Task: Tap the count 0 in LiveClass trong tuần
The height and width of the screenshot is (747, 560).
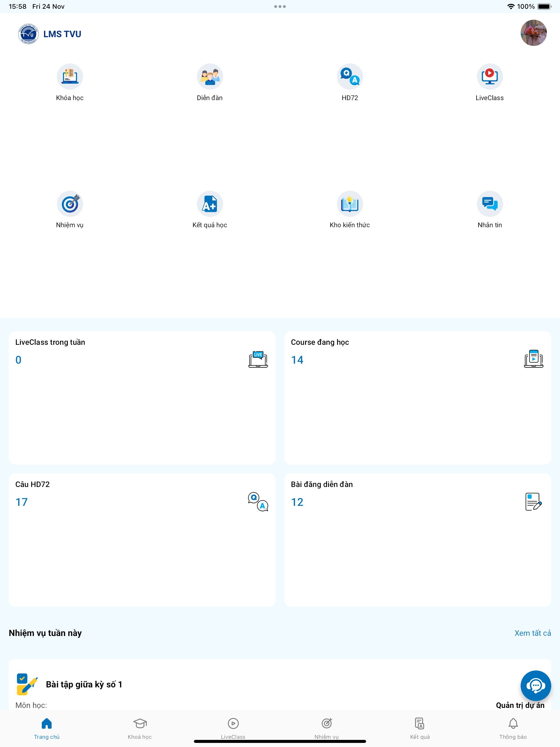Action: tap(19, 360)
